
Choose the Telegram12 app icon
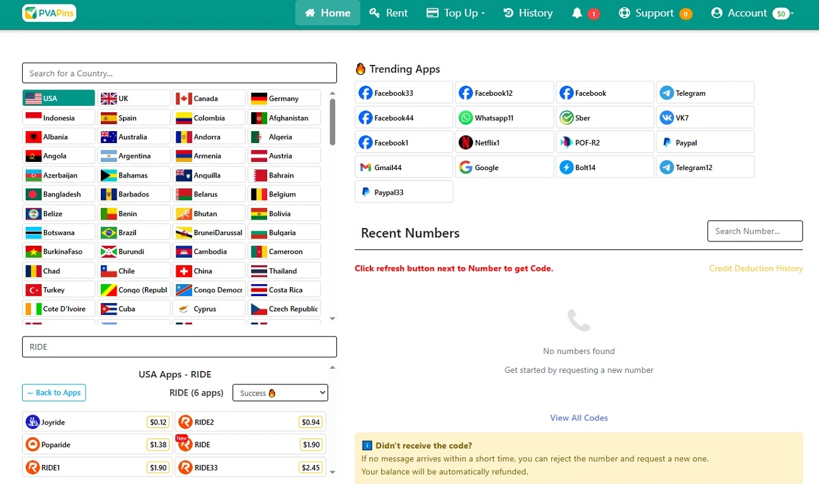tap(667, 168)
